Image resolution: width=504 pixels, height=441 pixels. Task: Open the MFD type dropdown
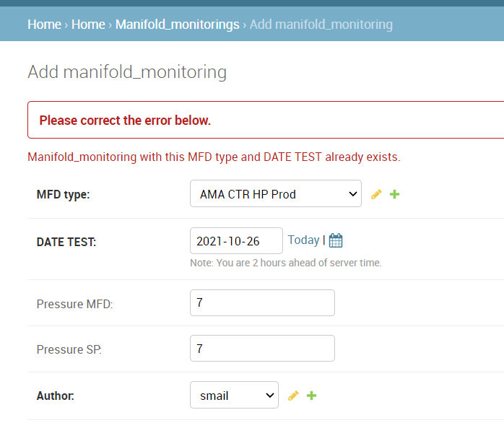(276, 193)
